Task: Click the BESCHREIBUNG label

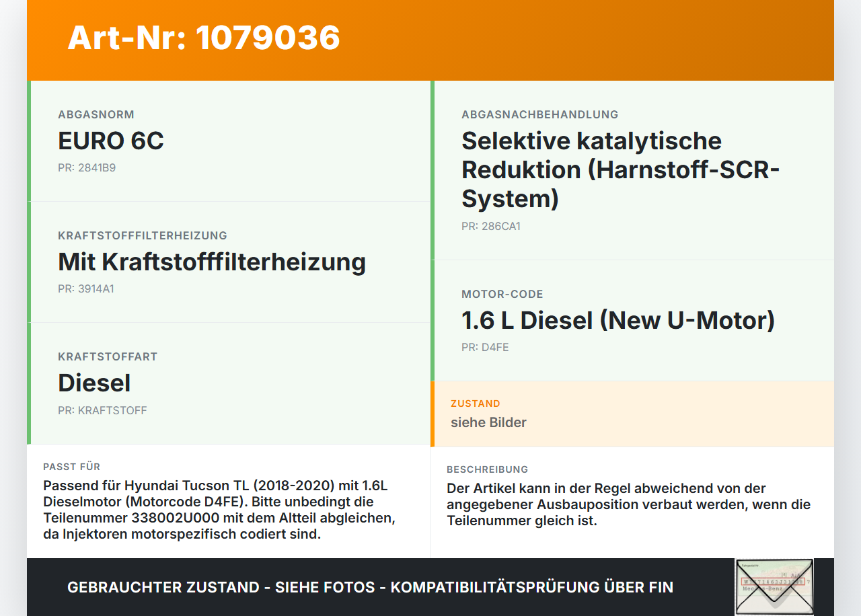Action: tap(487, 469)
